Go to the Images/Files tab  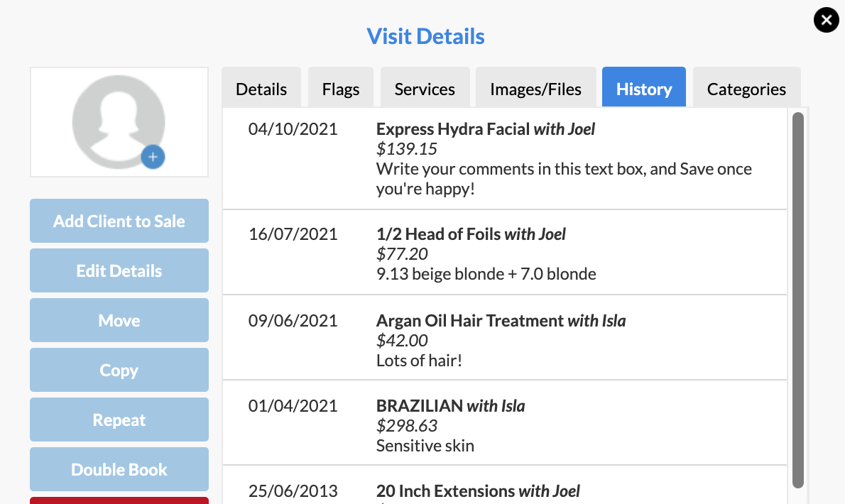(x=535, y=88)
